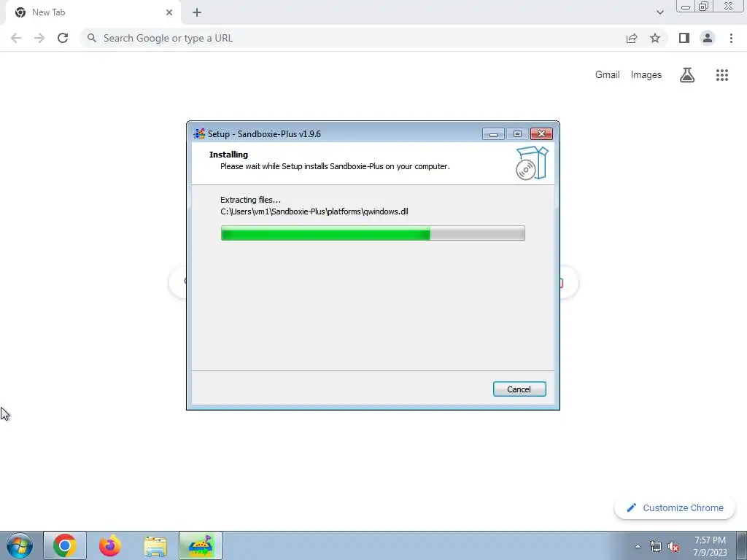Image resolution: width=747 pixels, height=560 pixels.
Task: Close the New Tab tab
Action: pos(169,12)
